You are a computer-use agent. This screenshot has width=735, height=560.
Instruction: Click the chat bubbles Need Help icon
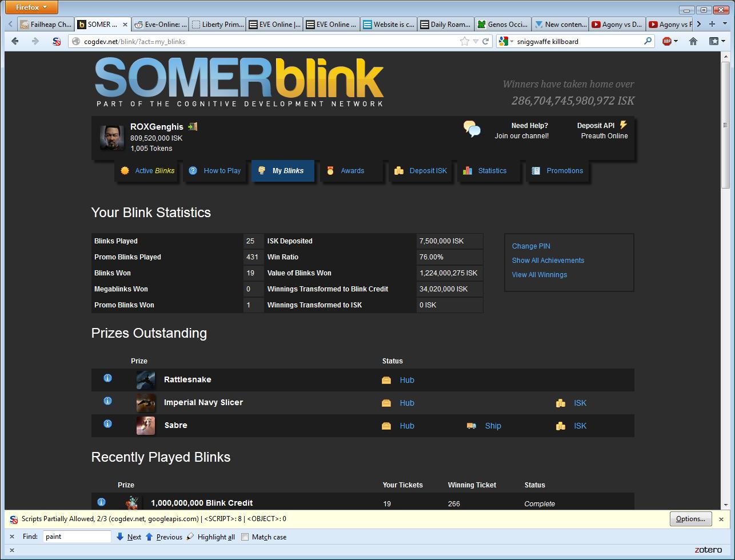(x=472, y=129)
